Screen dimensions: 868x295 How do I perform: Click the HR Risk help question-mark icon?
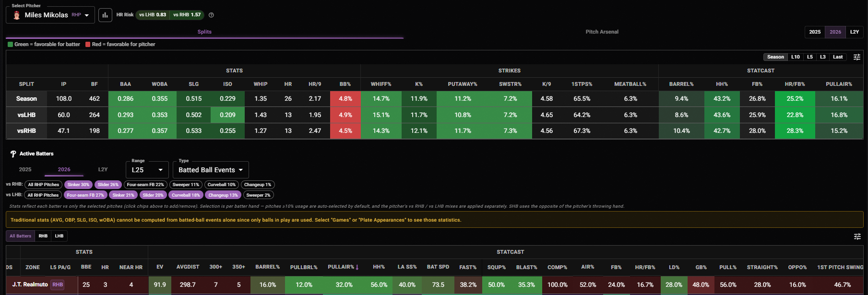211,15
